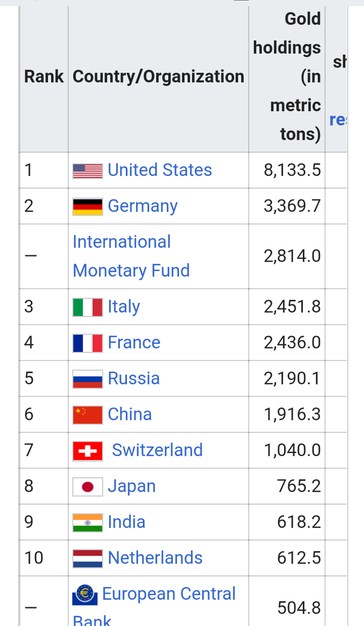Click the Gold holdings column header
The width and height of the screenshot is (364, 626).
(287, 76)
